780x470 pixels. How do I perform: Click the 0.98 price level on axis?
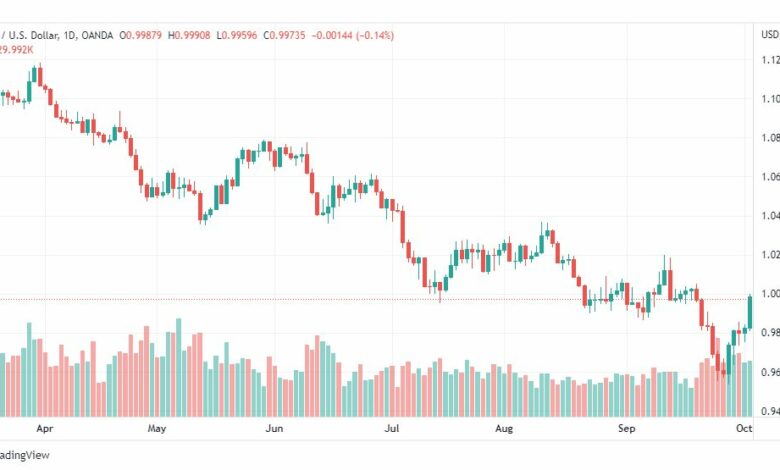[770, 333]
